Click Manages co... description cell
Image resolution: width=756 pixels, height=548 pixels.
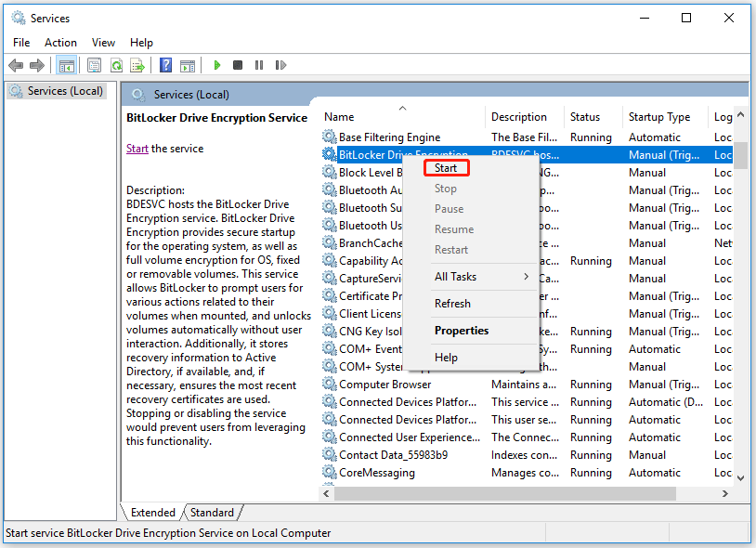(525, 473)
